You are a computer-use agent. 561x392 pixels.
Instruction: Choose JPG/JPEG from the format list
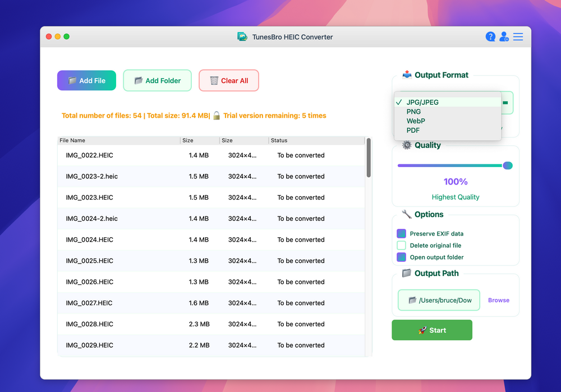[x=448, y=102]
